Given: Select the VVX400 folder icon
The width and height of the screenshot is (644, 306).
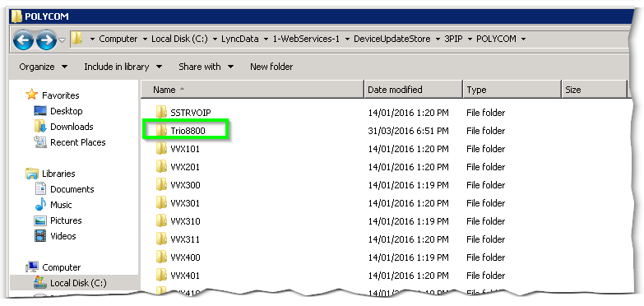Looking at the screenshot, I should coord(161,257).
